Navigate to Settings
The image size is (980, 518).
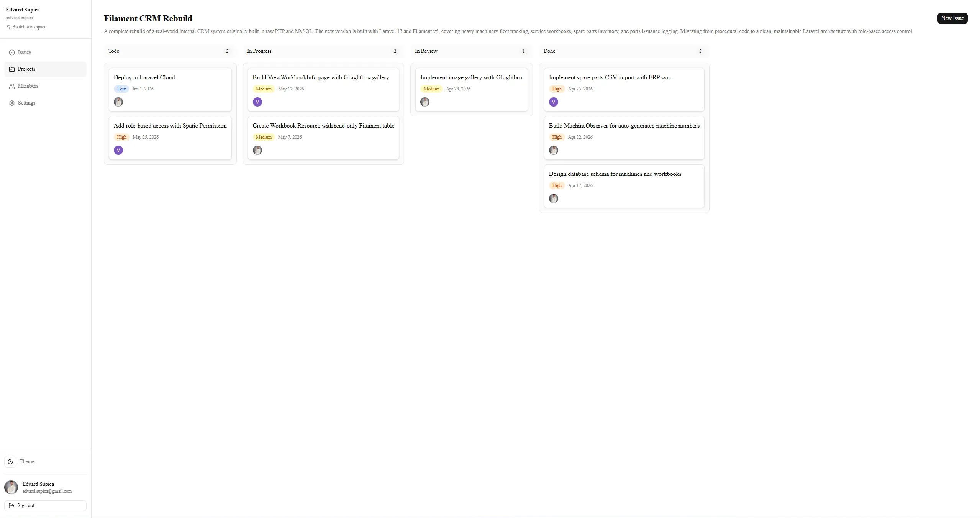(45, 103)
